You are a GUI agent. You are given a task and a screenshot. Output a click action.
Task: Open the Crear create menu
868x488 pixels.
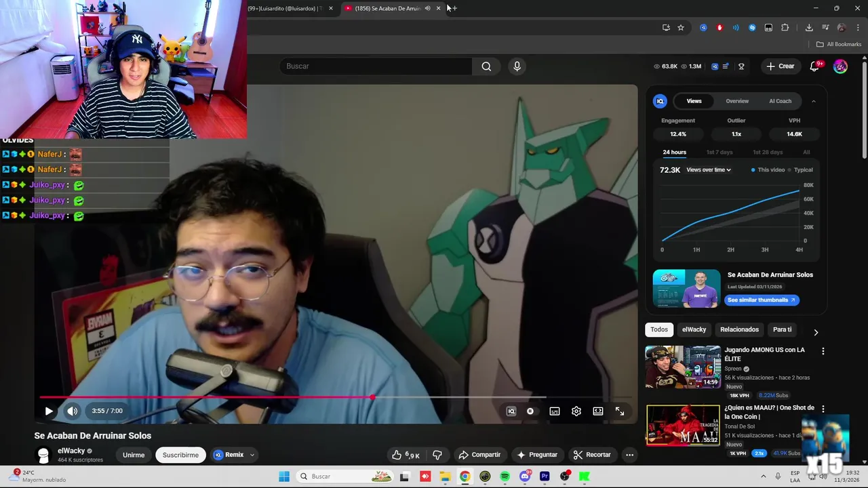[780, 66]
